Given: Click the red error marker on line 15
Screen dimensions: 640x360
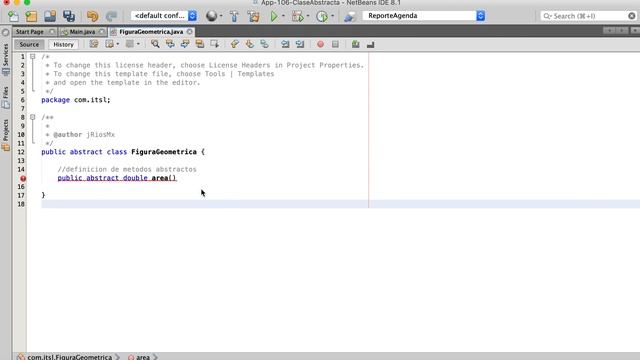Looking at the screenshot, I should [x=23, y=178].
